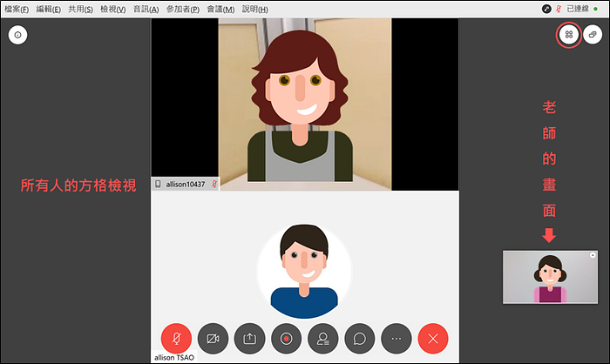Unmute the red microphone button

coord(176,339)
